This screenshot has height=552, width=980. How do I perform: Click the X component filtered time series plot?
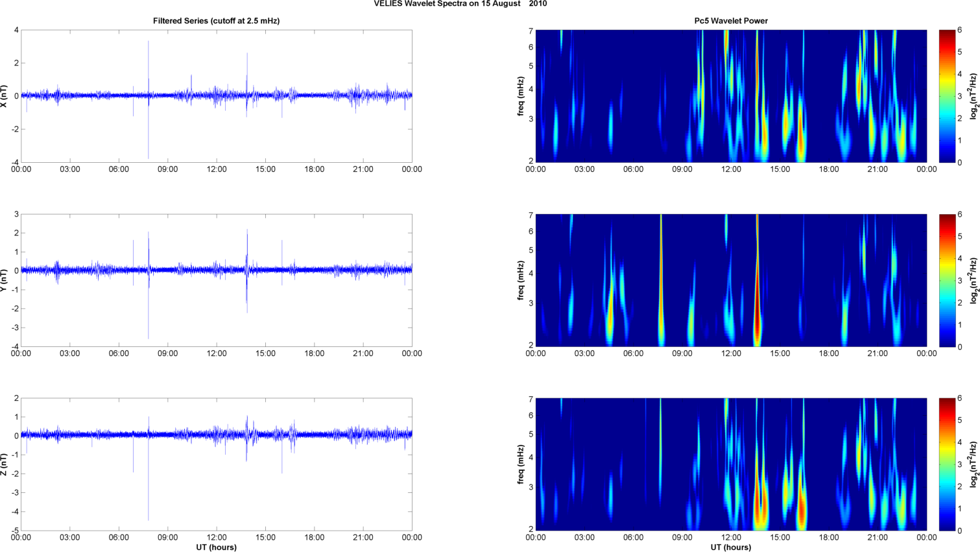click(x=217, y=96)
